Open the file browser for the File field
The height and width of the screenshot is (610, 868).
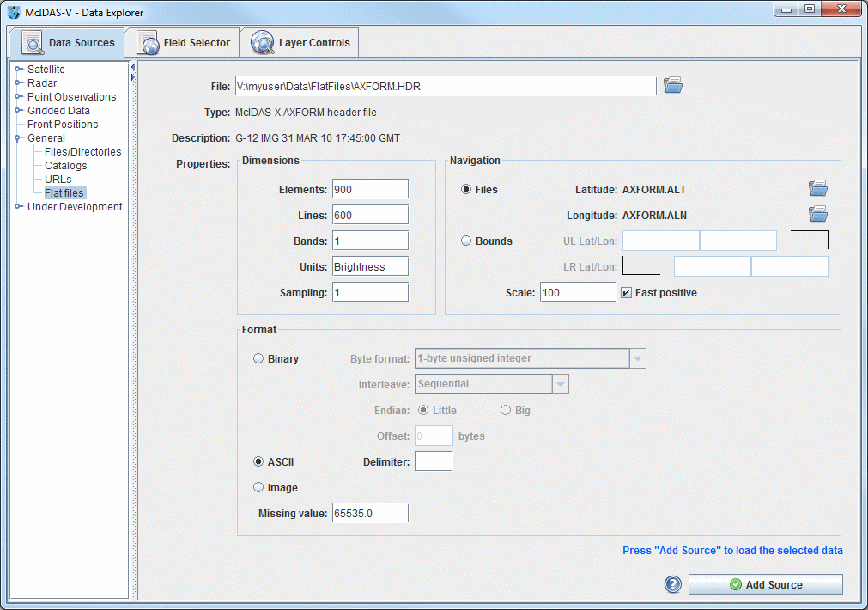(x=672, y=84)
